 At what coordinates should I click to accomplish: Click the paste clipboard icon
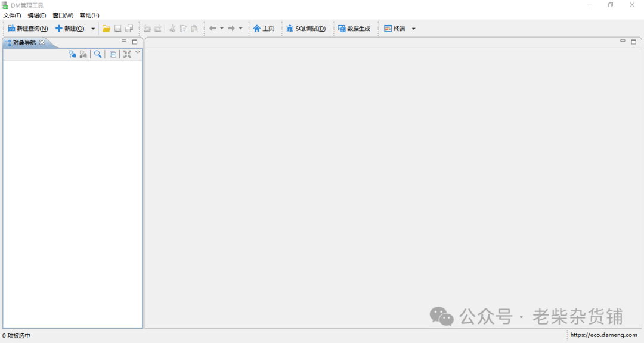click(194, 29)
